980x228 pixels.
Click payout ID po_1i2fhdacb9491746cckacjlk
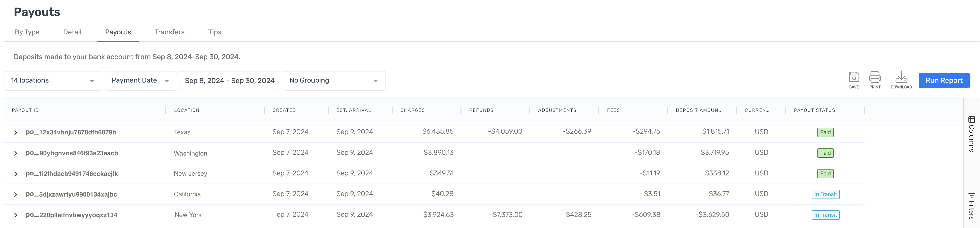tap(72, 174)
